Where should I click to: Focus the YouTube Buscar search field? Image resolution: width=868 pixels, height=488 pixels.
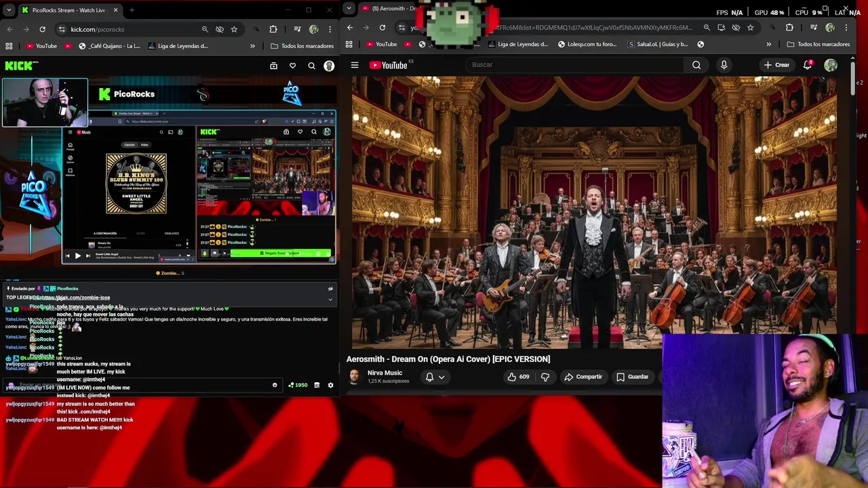pos(576,65)
